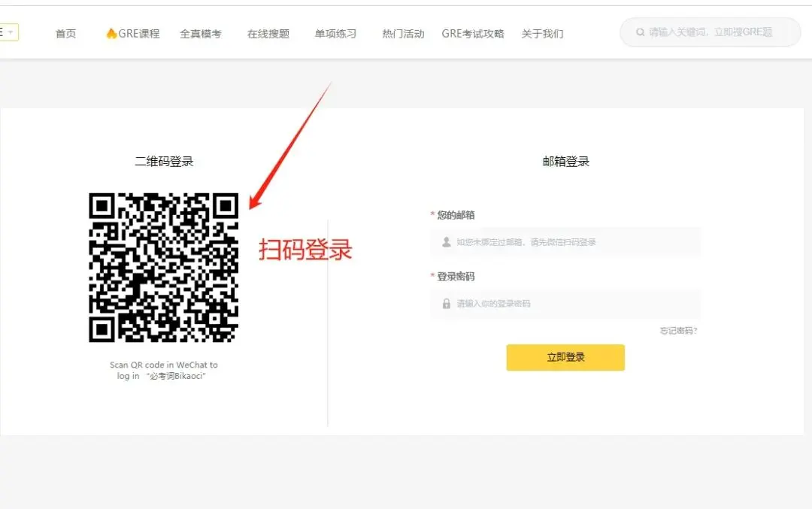Visit the 热门活动 page
The width and height of the screenshot is (812, 509).
[x=403, y=34]
